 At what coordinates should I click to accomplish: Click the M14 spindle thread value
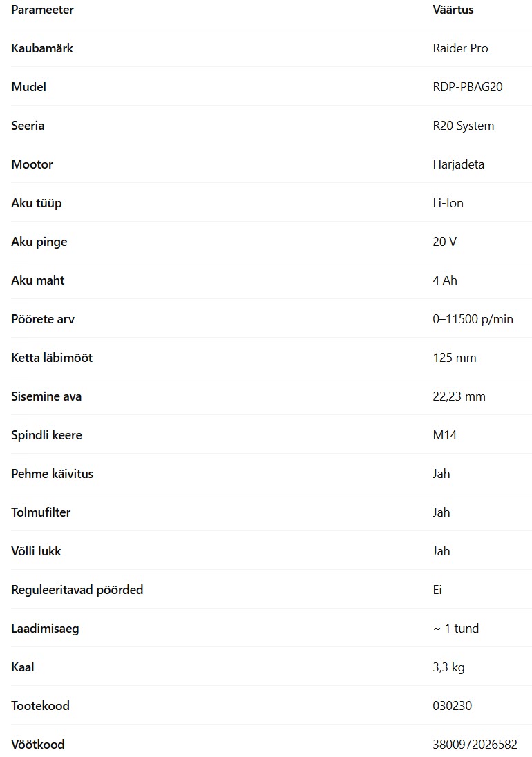445,435
